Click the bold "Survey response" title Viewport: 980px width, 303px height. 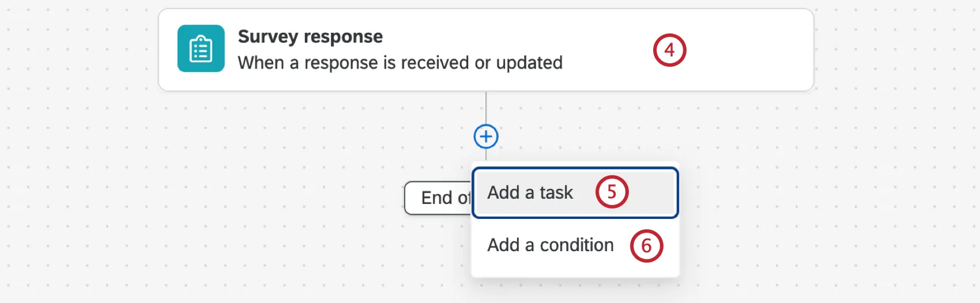click(310, 36)
